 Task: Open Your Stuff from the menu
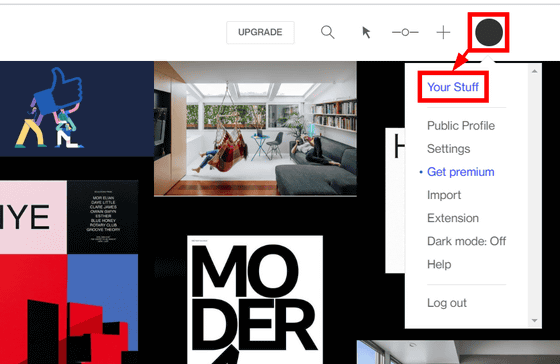point(453,87)
